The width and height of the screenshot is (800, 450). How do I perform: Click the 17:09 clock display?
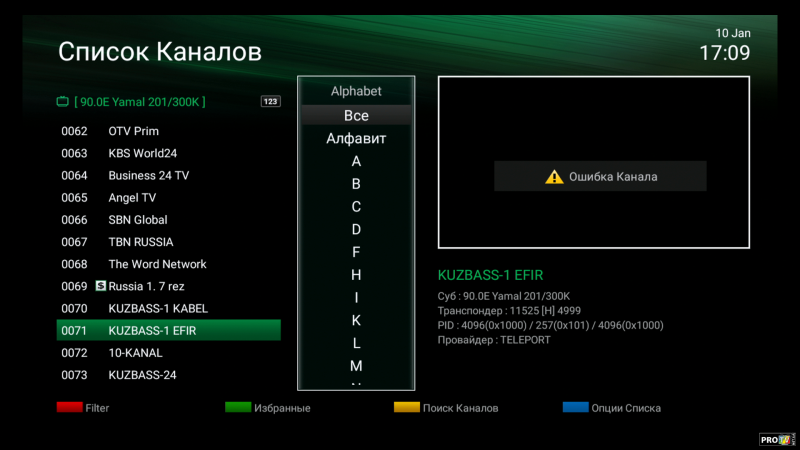(x=724, y=54)
